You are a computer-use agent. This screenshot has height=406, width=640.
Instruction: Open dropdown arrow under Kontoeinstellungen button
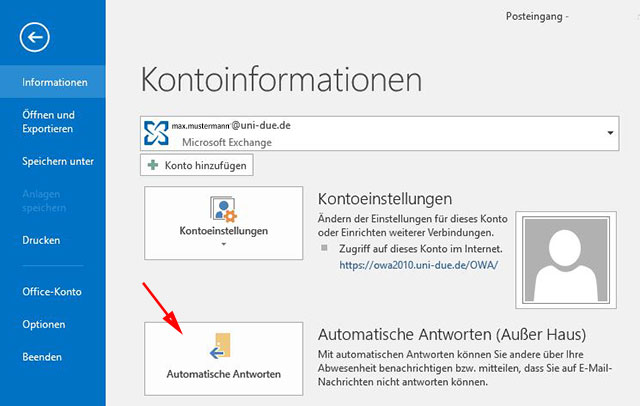224,243
